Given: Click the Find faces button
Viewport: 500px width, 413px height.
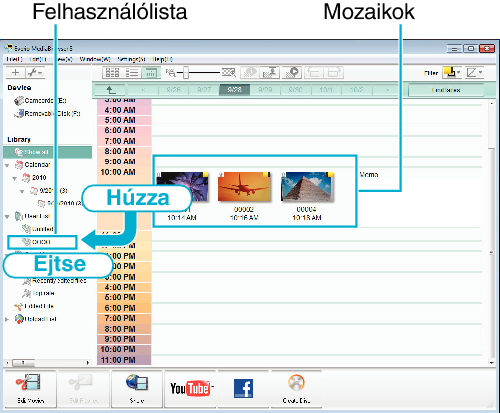Looking at the screenshot, I should tap(446, 90).
